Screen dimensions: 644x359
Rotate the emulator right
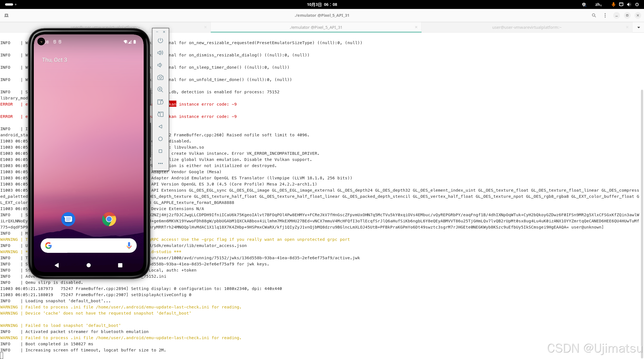tap(160, 114)
